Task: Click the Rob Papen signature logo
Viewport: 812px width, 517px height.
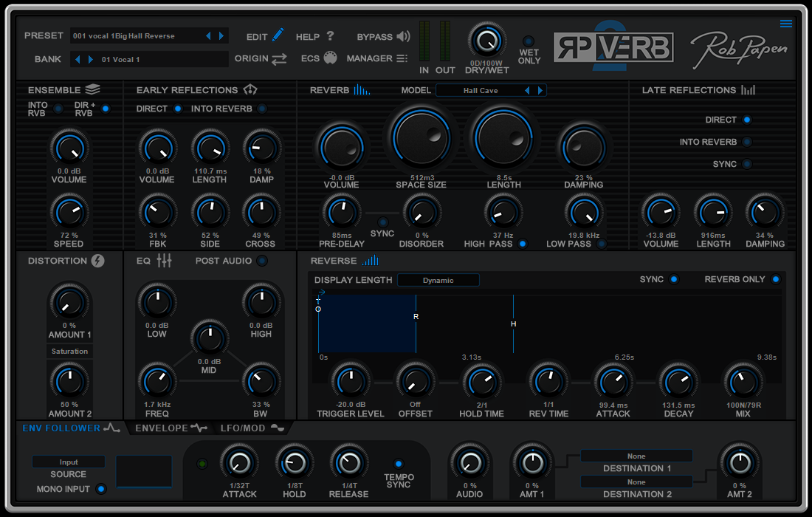Action: pyautogui.click(x=739, y=49)
